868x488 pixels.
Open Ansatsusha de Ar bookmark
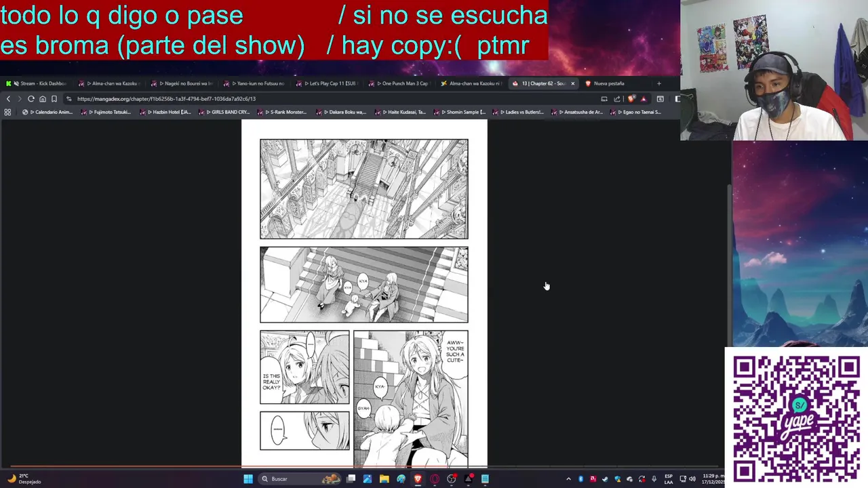coord(576,113)
